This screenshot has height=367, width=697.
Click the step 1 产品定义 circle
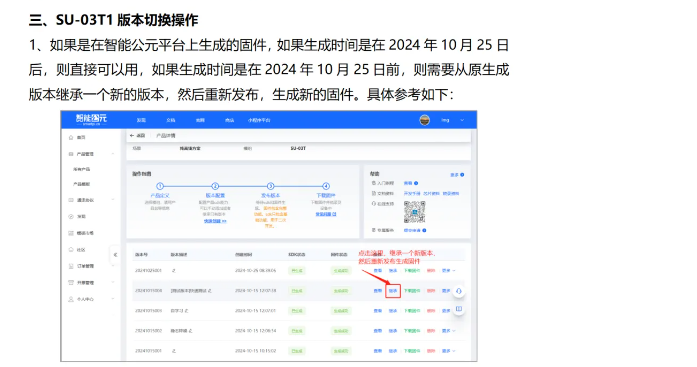click(x=160, y=186)
